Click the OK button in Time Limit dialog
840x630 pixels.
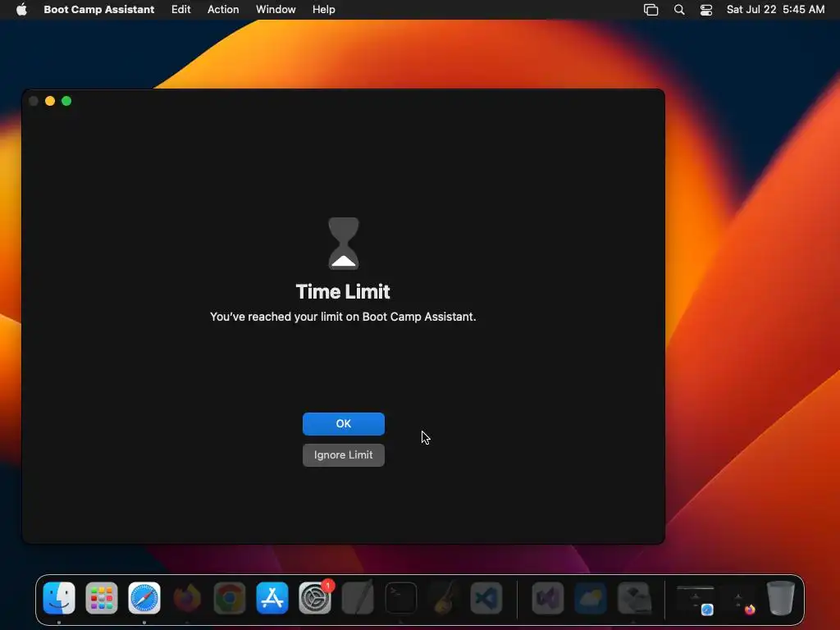344,424
